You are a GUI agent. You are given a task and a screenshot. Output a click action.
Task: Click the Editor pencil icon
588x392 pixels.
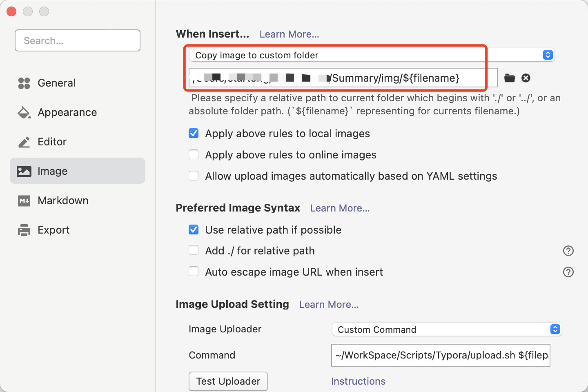tap(24, 142)
